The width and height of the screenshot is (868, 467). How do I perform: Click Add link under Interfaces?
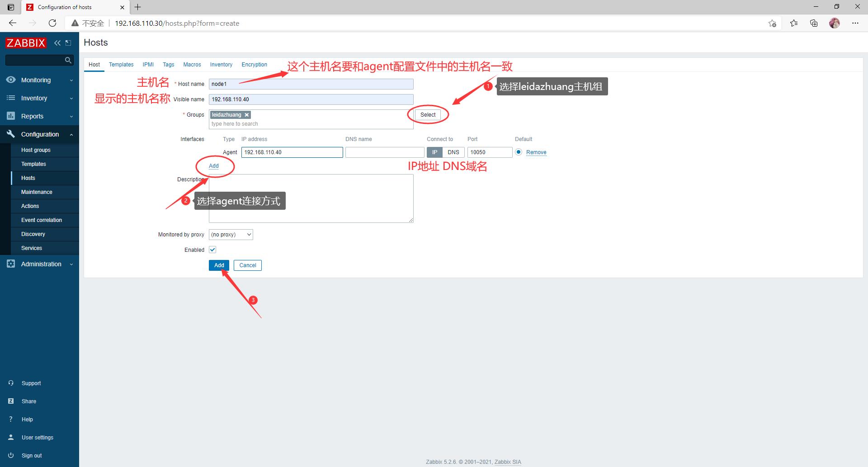click(x=213, y=166)
